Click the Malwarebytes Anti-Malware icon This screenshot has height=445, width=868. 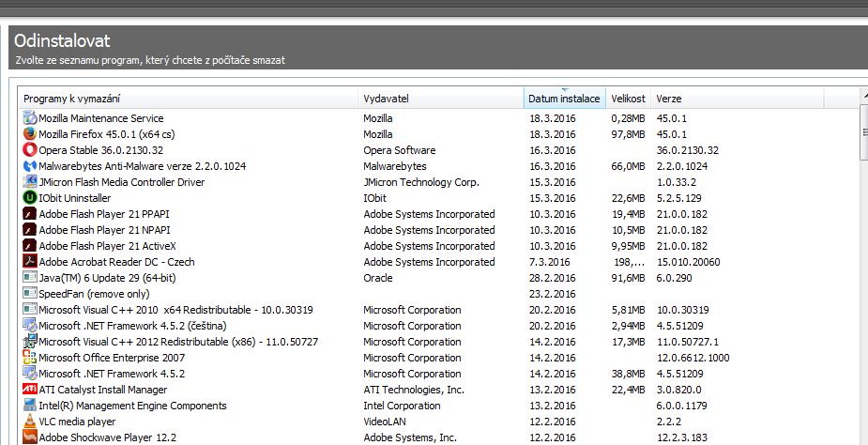pos(30,166)
